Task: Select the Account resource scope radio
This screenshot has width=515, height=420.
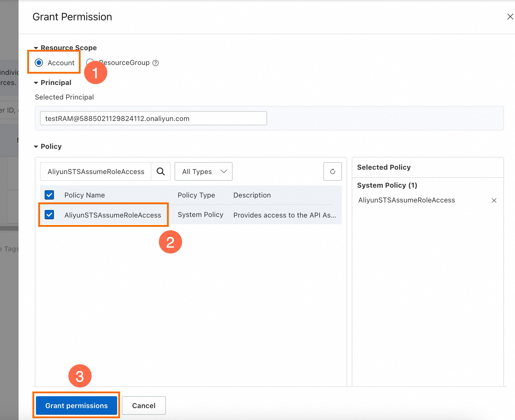Action: [39, 63]
